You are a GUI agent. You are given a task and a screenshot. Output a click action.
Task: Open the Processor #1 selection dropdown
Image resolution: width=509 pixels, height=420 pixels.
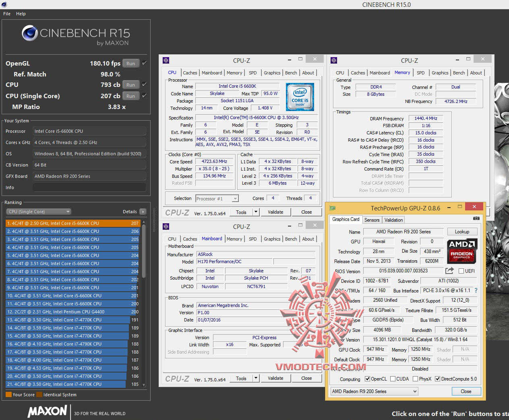coord(217,198)
